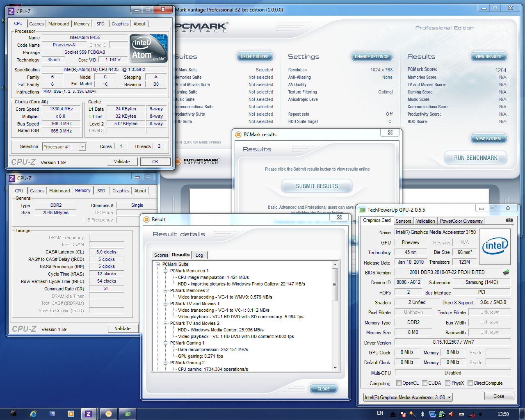Open the Log tab in Result details
Viewport: 525px width, 420px height.
tap(199, 255)
